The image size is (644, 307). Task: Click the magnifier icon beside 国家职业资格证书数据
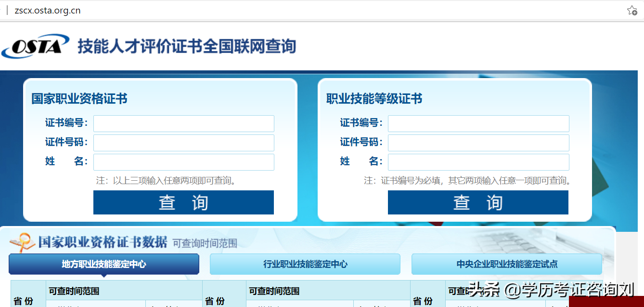point(22,242)
